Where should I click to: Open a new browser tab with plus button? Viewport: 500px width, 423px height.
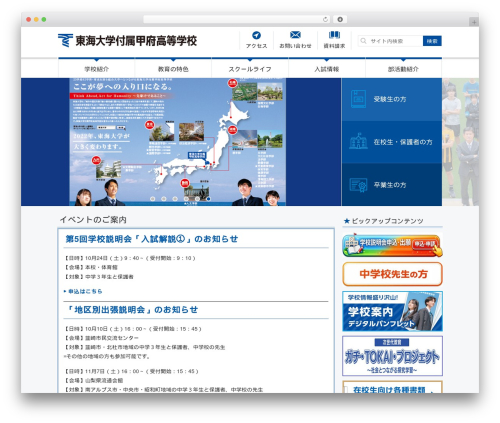(x=474, y=22)
